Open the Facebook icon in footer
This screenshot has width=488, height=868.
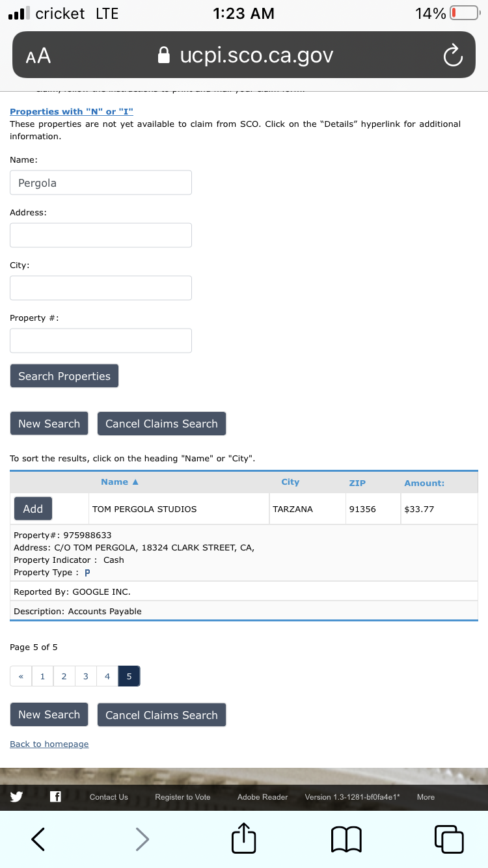coord(55,796)
